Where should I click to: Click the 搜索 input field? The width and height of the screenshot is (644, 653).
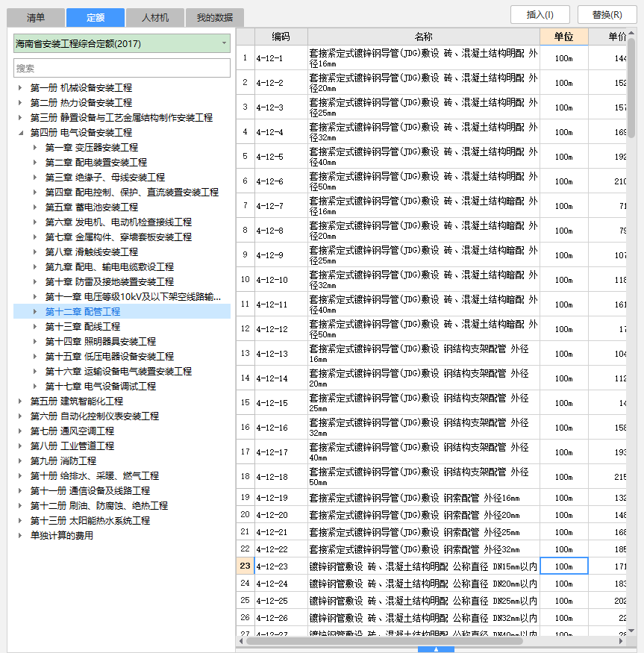point(122,68)
